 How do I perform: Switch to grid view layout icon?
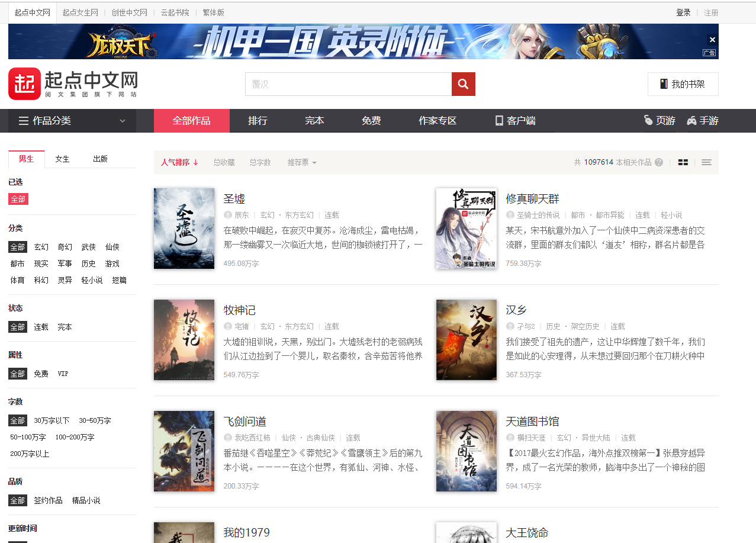(x=683, y=162)
